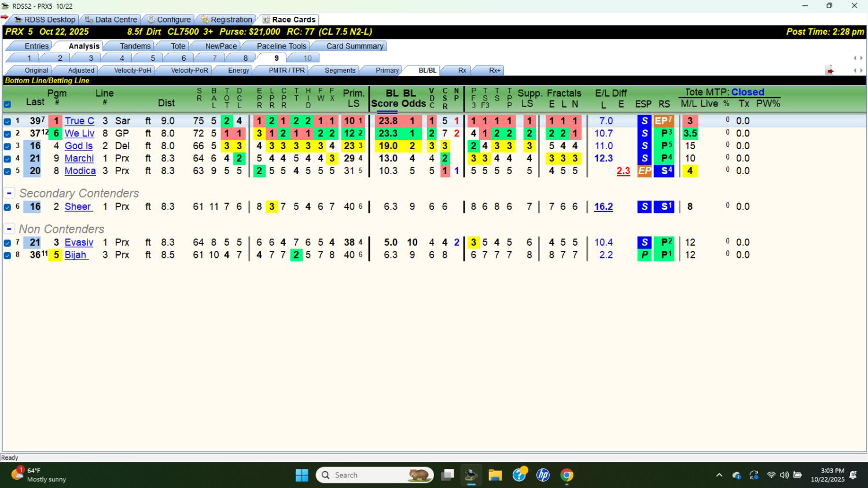Toggle the checkbox for the Bijah row

point(8,255)
